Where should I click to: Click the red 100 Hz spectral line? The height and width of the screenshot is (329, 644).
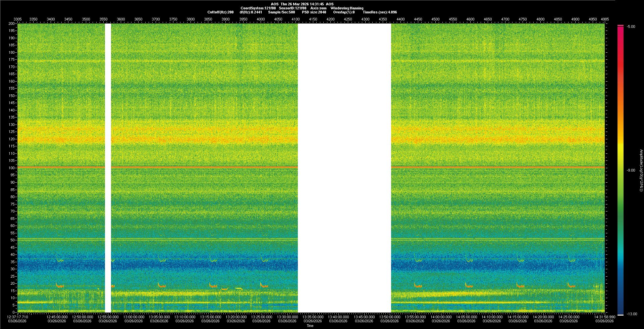(201, 167)
